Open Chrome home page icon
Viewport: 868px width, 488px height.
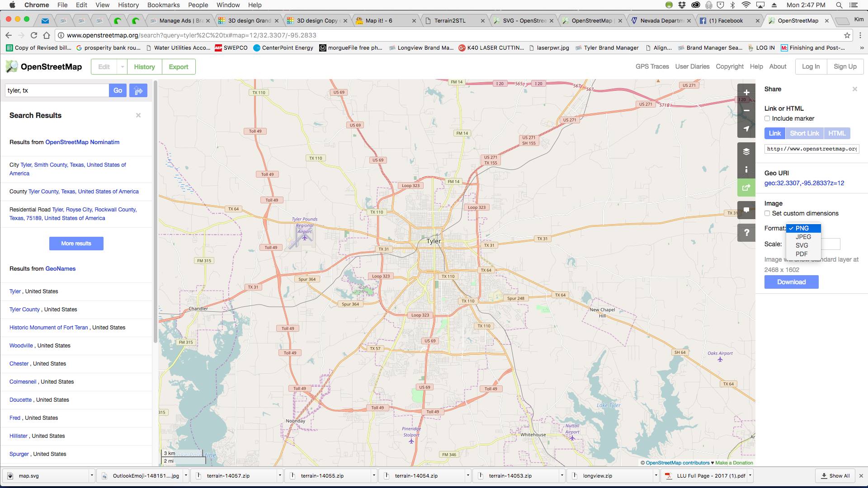point(46,35)
